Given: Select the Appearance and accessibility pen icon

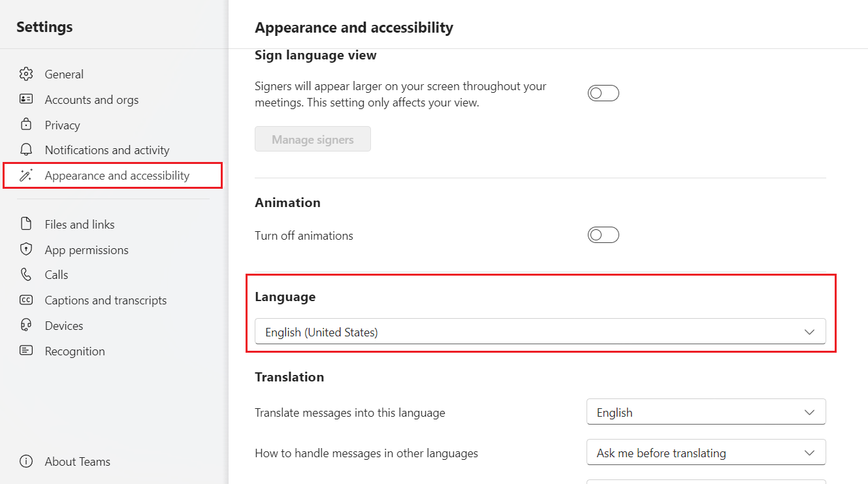Looking at the screenshot, I should pyautogui.click(x=26, y=175).
